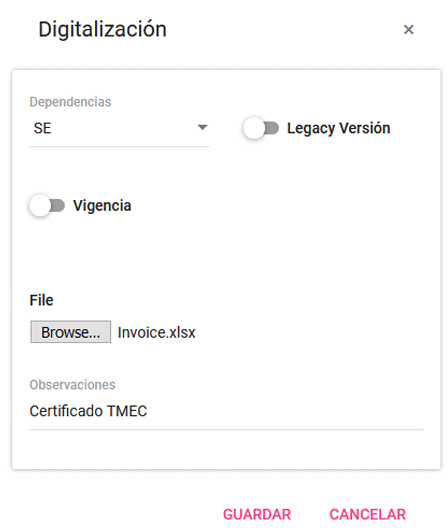Click the Vigencia label text
This screenshot has height=532, width=447.
[x=102, y=206]
